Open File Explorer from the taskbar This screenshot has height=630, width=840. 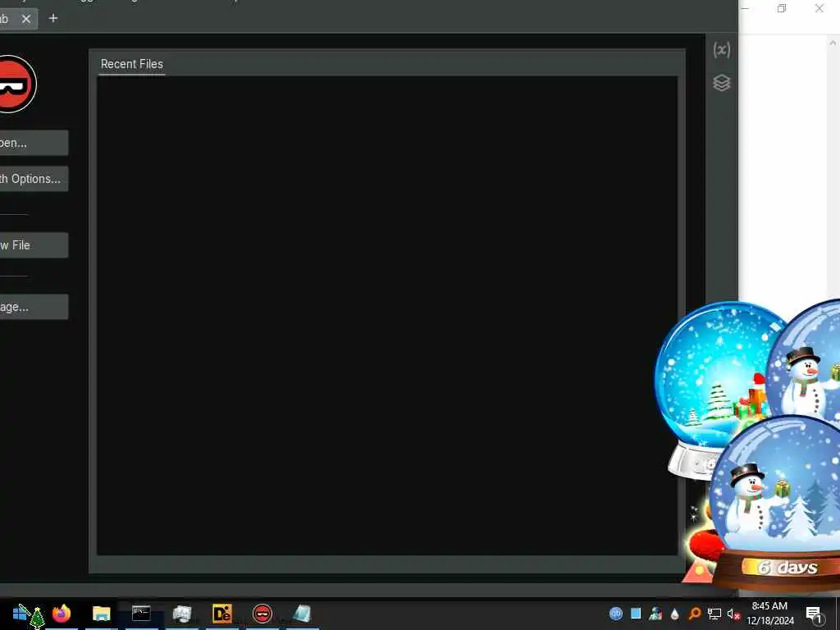(101, 614)
